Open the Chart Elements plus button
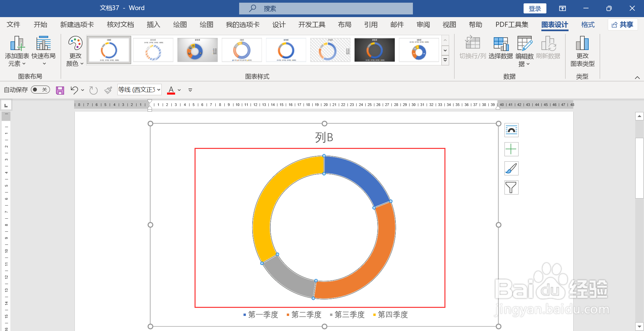This screenshot has height=331, width=644. pyautogui.click(x=512, y=149)
